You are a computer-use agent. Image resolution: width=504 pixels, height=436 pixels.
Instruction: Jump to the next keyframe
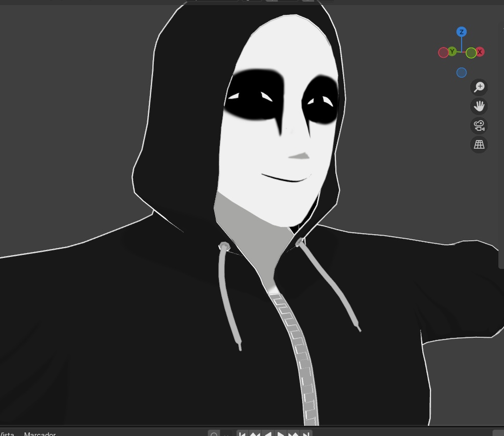click(x=293, y=433)
